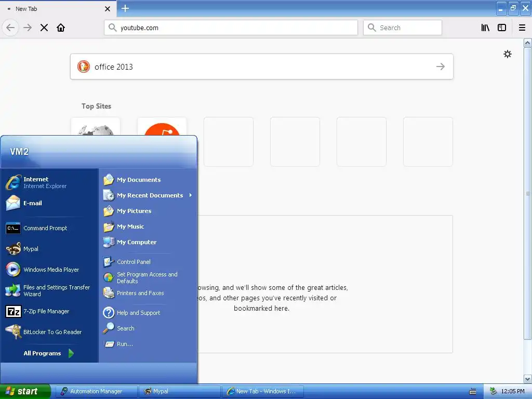Click the VM2 user name header
532x399 pixels.
19,152
